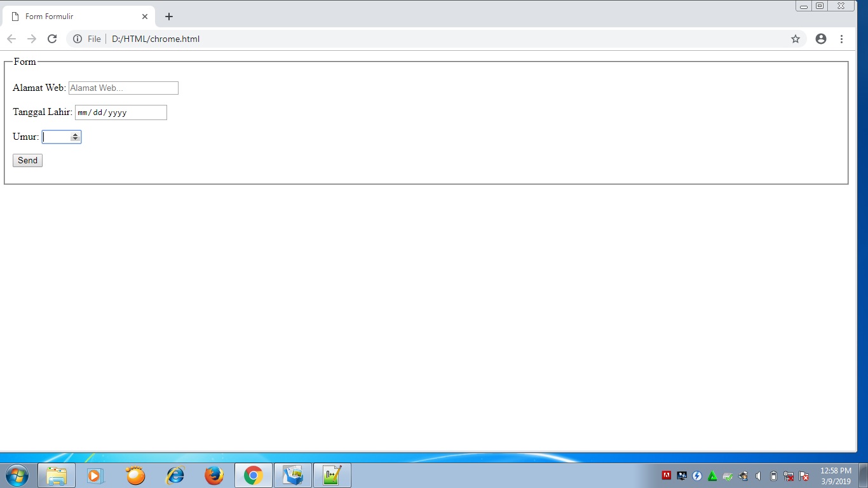Decrease Umur with the spinner down arrow

click(x=76, y=139)
